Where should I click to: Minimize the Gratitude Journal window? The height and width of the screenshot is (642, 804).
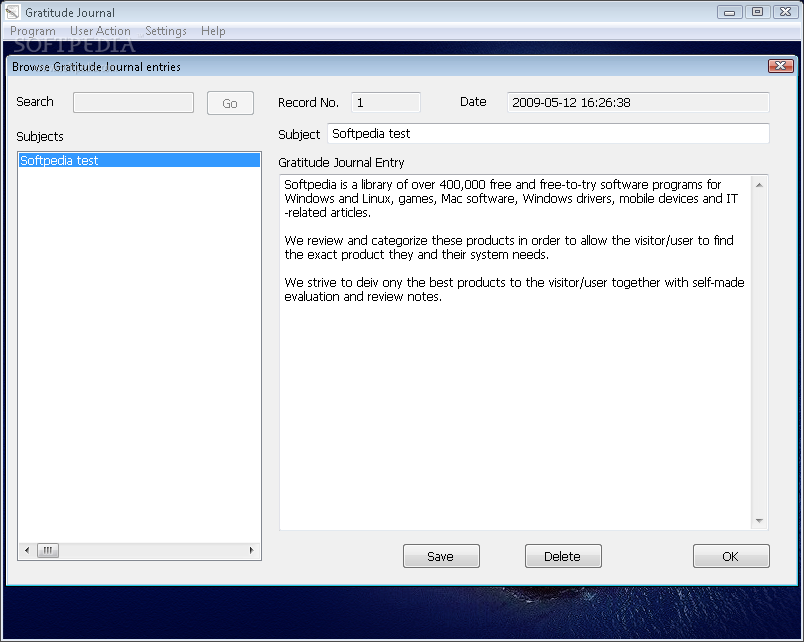point(730,12)
